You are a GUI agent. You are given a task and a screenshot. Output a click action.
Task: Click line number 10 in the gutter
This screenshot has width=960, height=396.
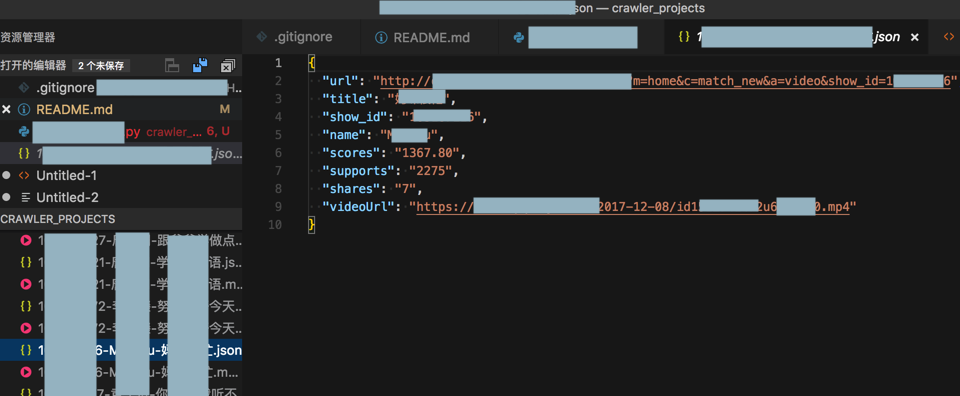click(276, 225)
